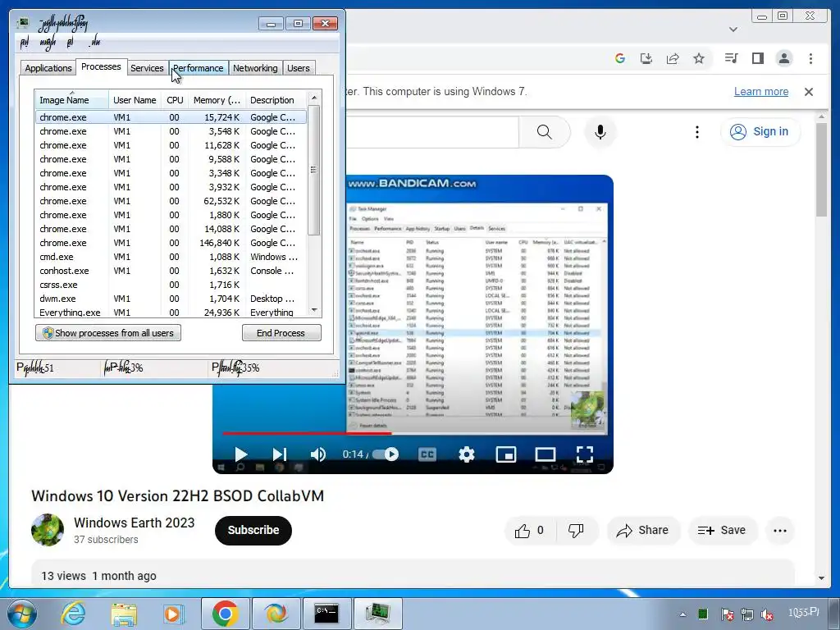Select the conhost.exe process row
840x630 pixels.
coord(171,271)
